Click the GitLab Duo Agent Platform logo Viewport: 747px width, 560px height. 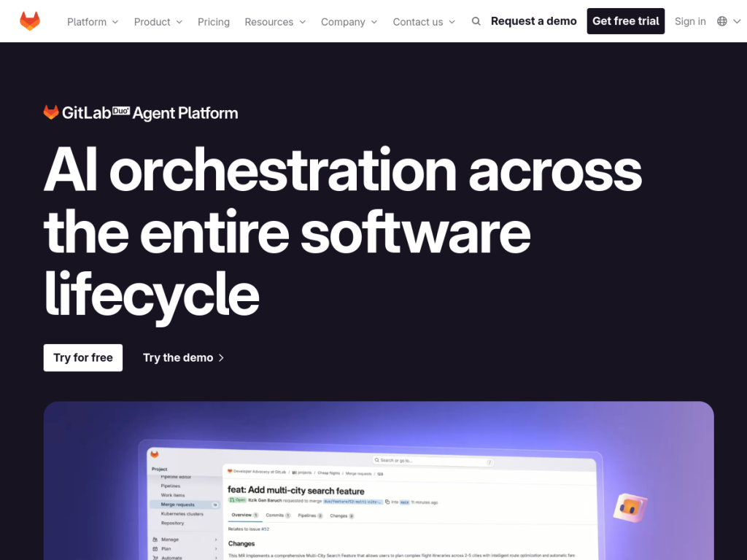point(141,113)
